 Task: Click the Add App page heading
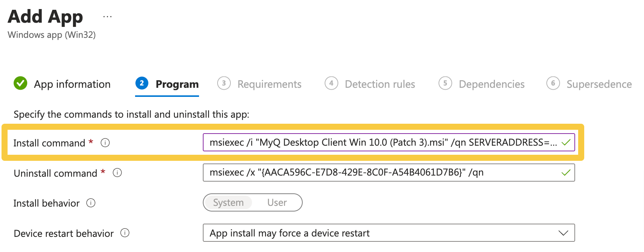(x=45, y=17)
